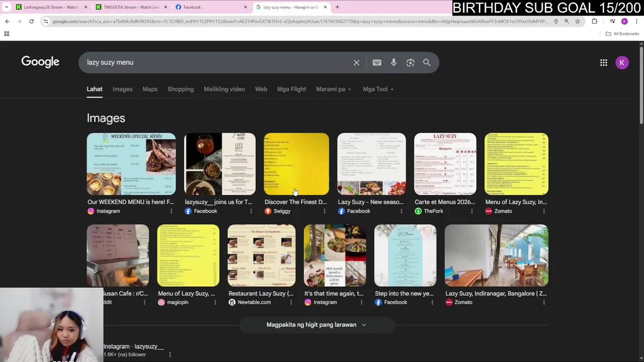Image resolution: width=644 pixels, height=362 pixels.
Task: Bookmark this page with star icon
Action: (578, 21)
